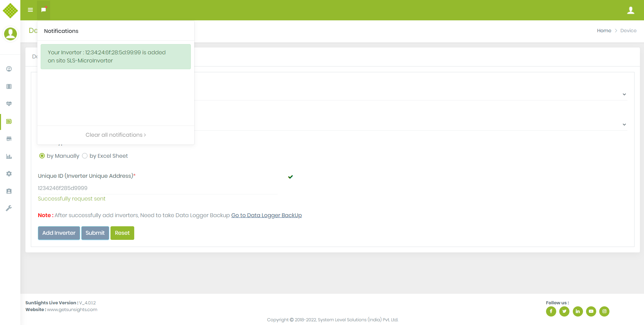Open the LinkedIn footer icon

[578, 311]
